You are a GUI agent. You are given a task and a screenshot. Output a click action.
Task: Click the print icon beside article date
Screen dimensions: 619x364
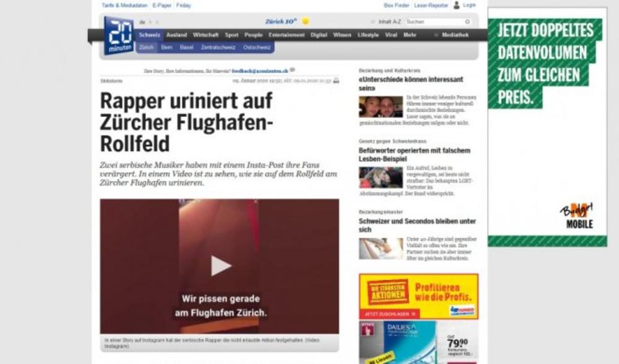[336, 80]
